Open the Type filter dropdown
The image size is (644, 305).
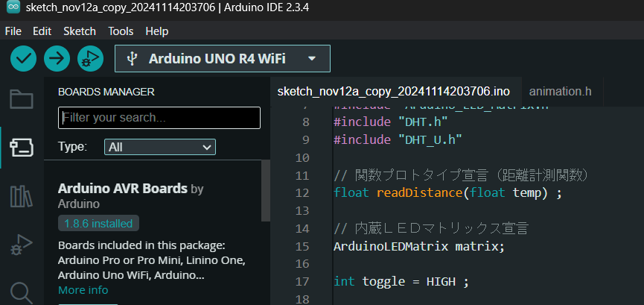tap(159, 147)
